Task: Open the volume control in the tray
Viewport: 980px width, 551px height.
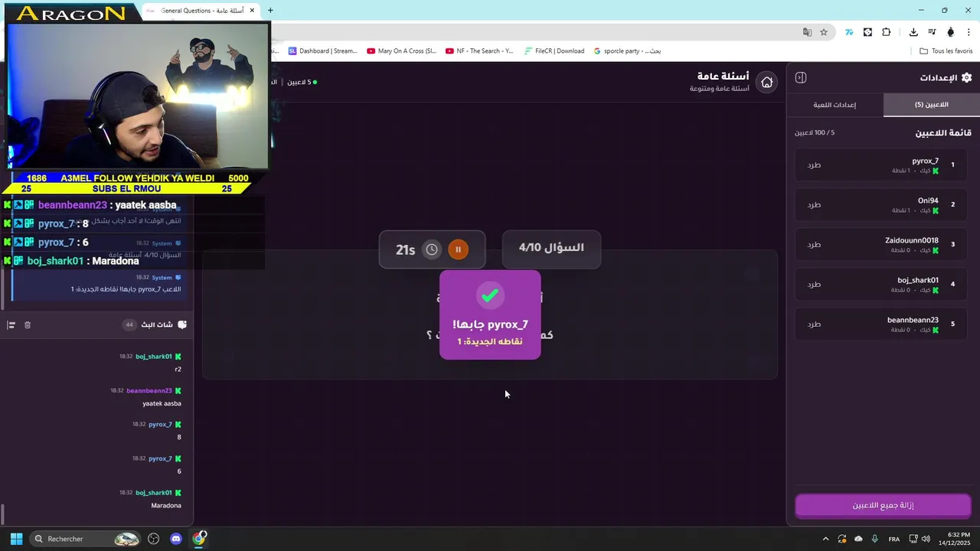Action: tap(926, 539)
